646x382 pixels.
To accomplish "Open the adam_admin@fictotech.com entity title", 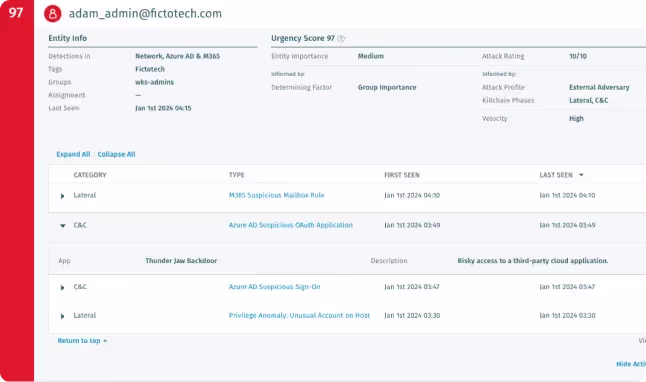I will tap(145, 14).
